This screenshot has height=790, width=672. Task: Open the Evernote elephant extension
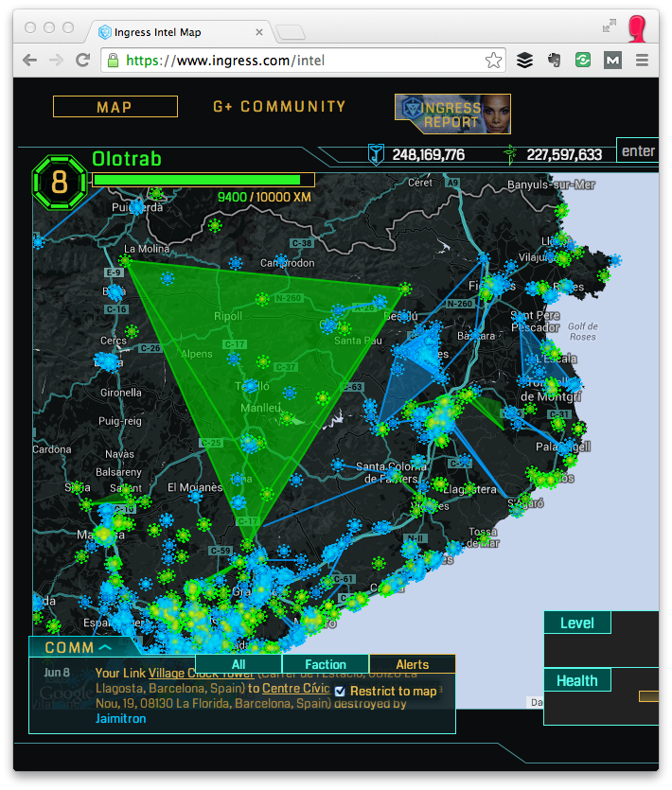554,61
